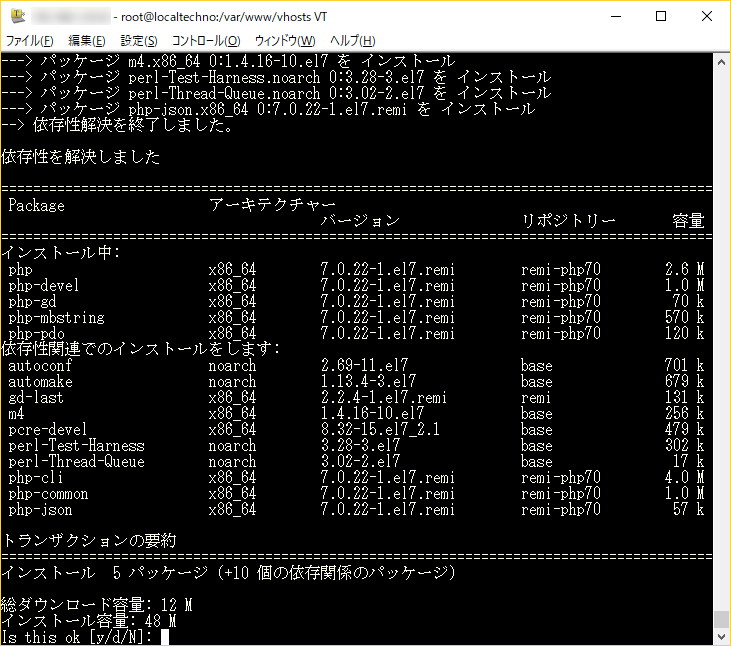731x646 pixels.
Task: Open the ヘルプ(H) menu
Action: [352, 41]
